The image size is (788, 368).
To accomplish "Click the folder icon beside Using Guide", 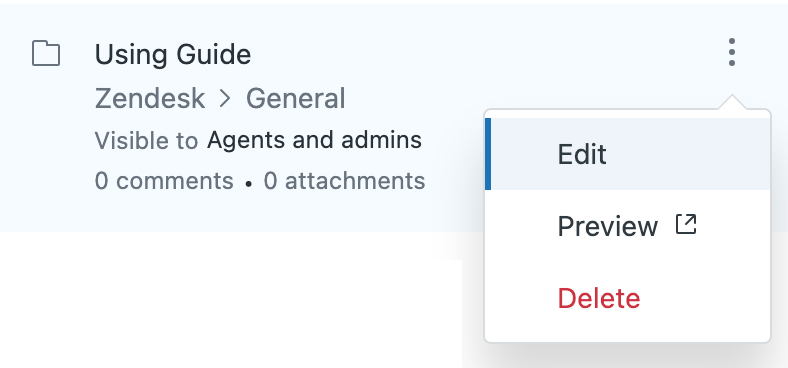I will click(46, 53).
